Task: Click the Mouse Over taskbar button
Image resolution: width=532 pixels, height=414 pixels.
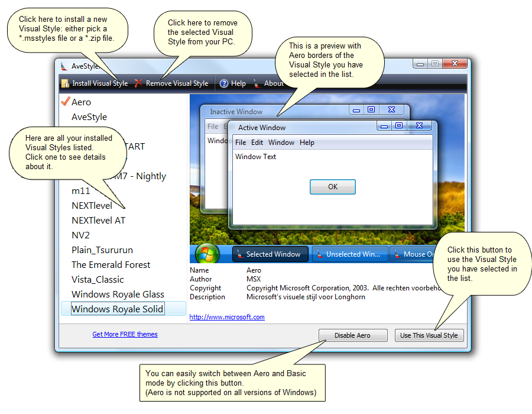Action: 412,254
